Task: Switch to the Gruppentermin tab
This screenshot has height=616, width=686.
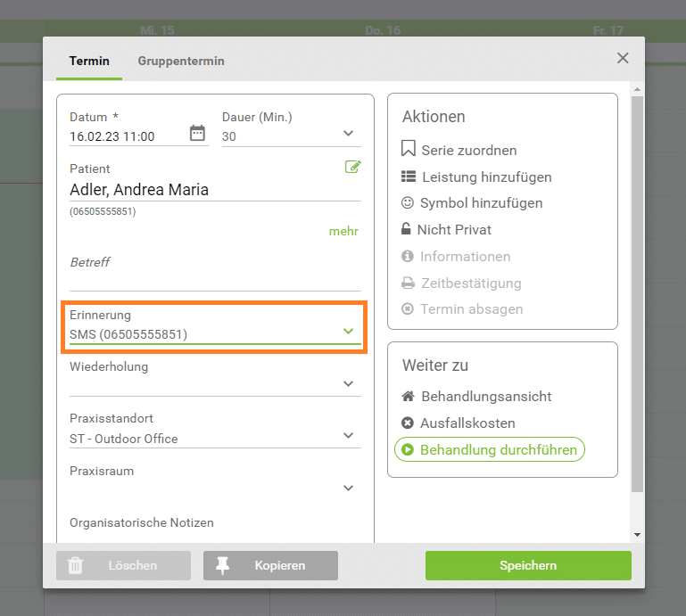Action: [x=181, y=61]
